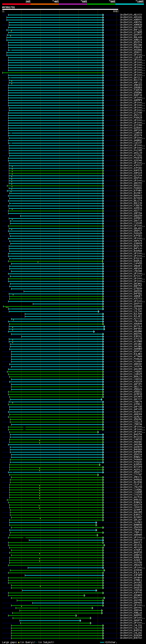Click hit label UniRef100_C4QD83
The width and height of the screenshot is (146, 644).
coord(131,371)
